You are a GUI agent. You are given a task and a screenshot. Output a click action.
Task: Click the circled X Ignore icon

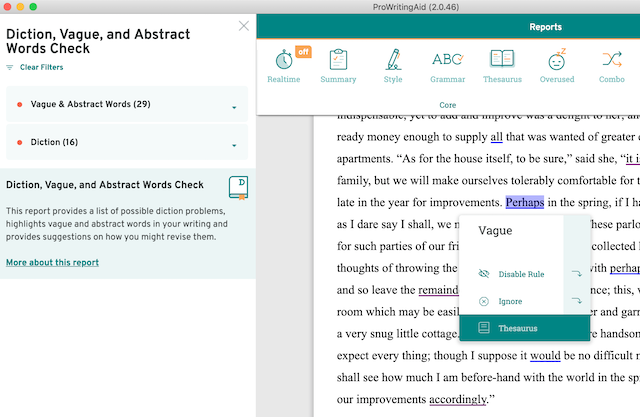pos(484,302)
